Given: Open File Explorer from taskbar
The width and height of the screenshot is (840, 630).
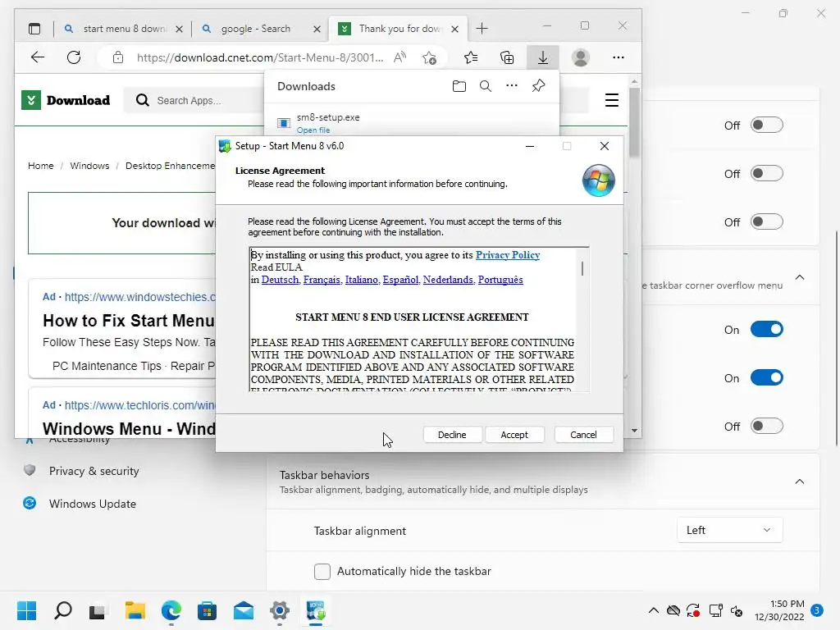Looking at the screenshot, I should click(135, 610).
